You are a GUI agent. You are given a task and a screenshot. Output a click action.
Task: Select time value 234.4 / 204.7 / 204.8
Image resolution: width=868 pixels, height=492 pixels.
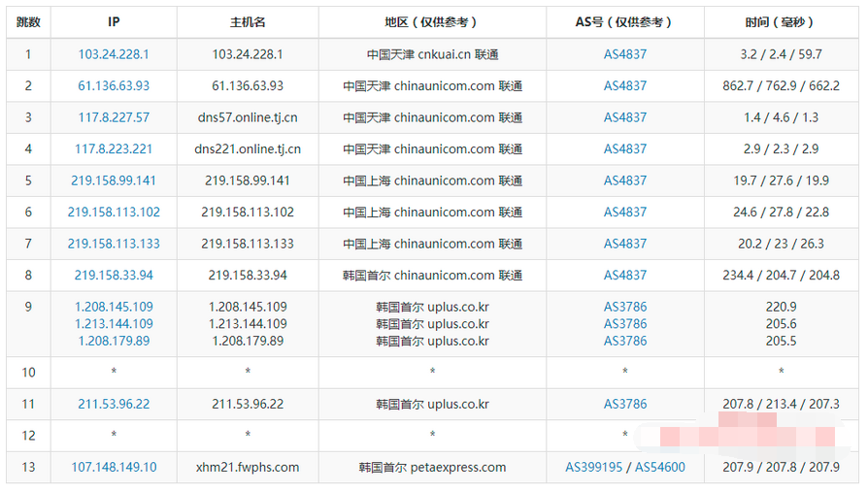pos(781,275)
